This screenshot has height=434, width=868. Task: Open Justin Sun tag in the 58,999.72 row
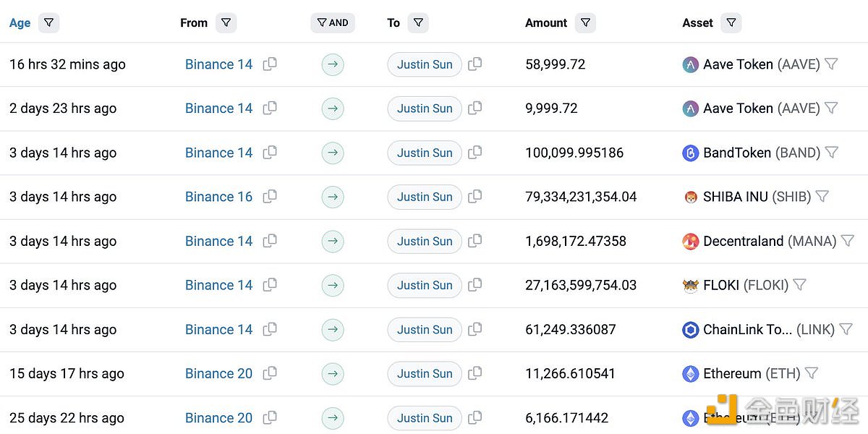[x=425, y=64]
